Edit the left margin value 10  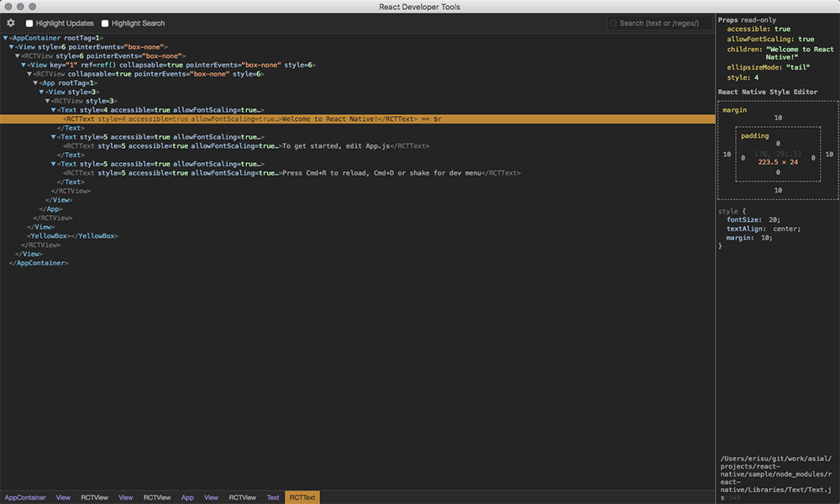(x=727, y=155)
